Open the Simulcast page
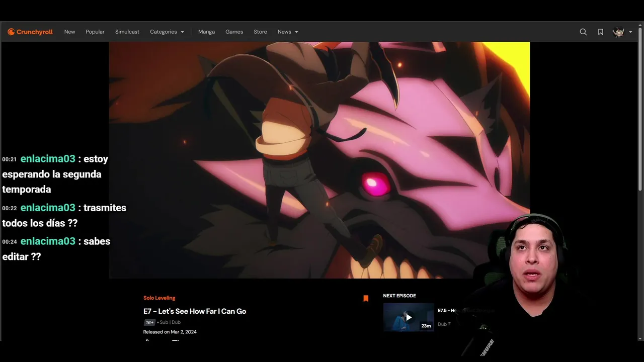644x362 pixels. [x=127, y=32]
